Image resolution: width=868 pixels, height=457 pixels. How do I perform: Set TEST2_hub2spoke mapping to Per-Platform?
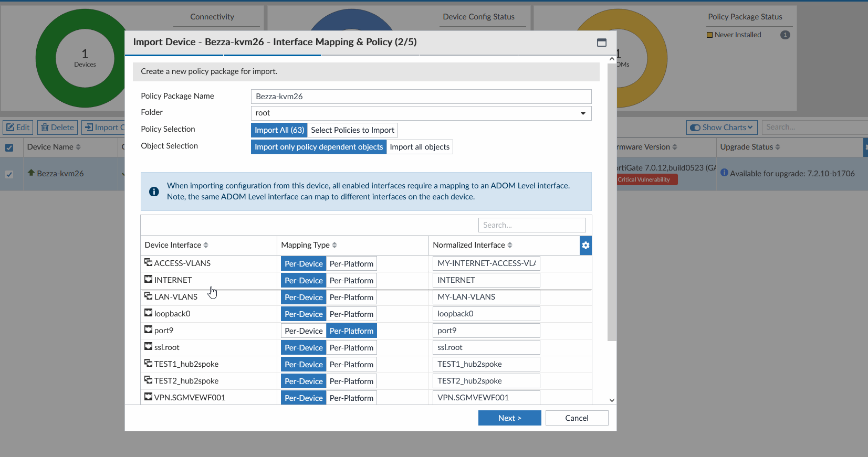coord(351,381)
